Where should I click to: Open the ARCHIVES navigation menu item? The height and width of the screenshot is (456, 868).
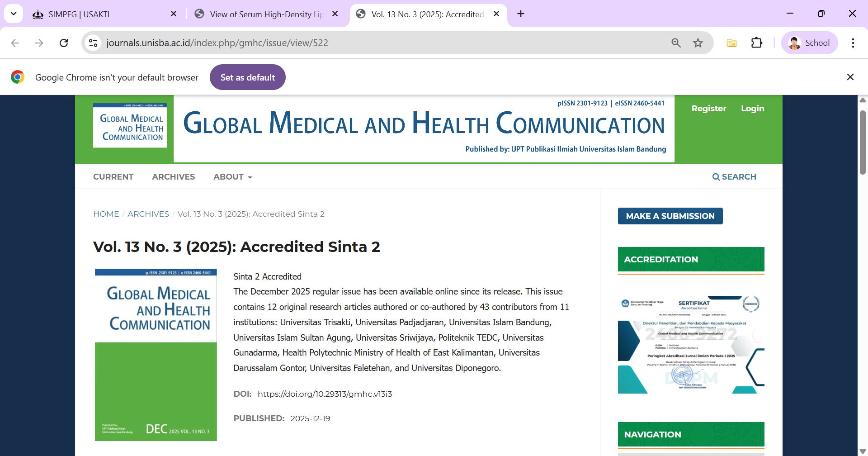[173, 177]
